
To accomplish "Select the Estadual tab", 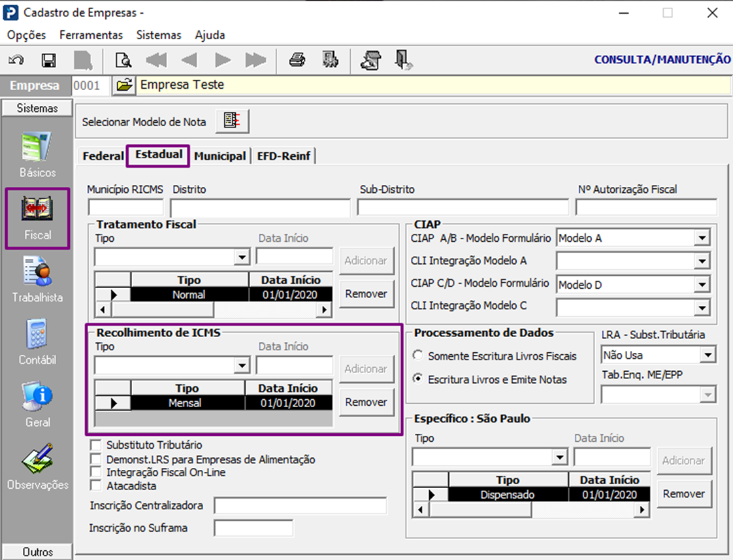I will 159,155.
